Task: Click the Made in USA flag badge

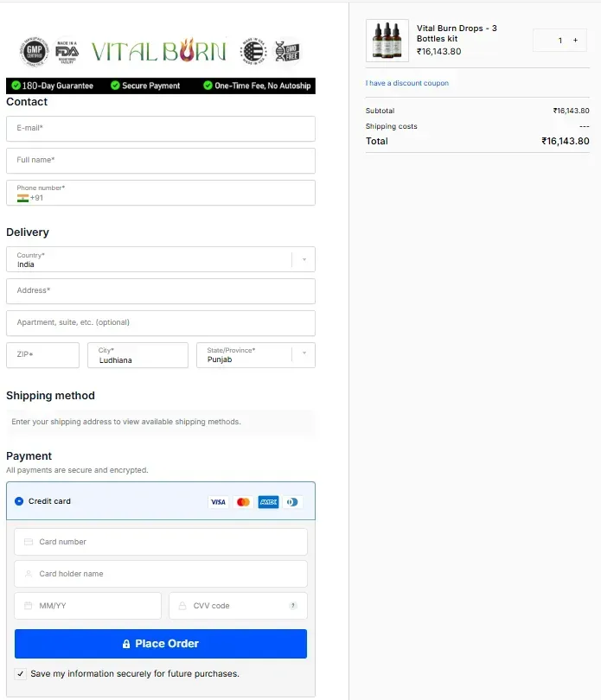Action: [253, 51]
